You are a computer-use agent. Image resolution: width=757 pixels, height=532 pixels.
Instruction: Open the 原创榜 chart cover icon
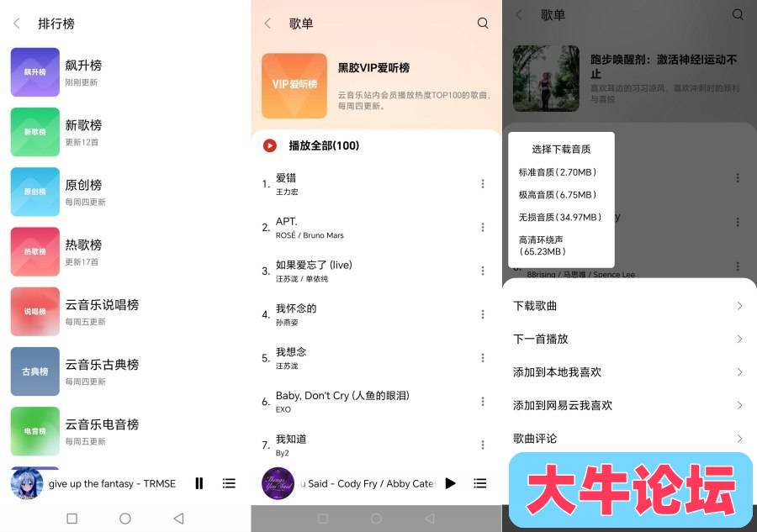click(35, 192)
